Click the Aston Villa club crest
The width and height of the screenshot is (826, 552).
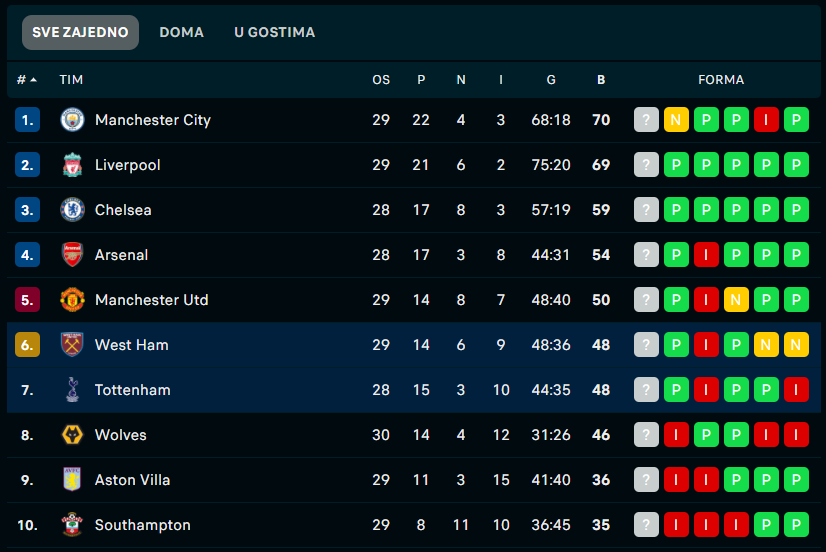pos(72,480)
